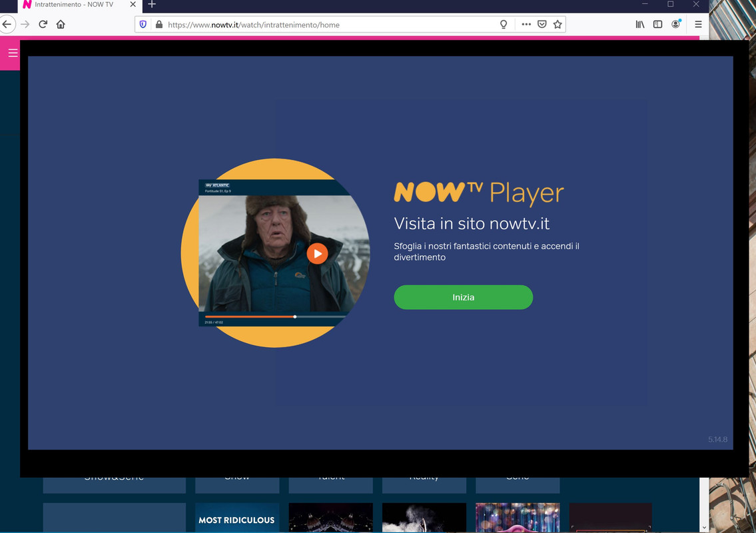
Task: Click the NOW TV Player logo
Action: tap(479, 193)
